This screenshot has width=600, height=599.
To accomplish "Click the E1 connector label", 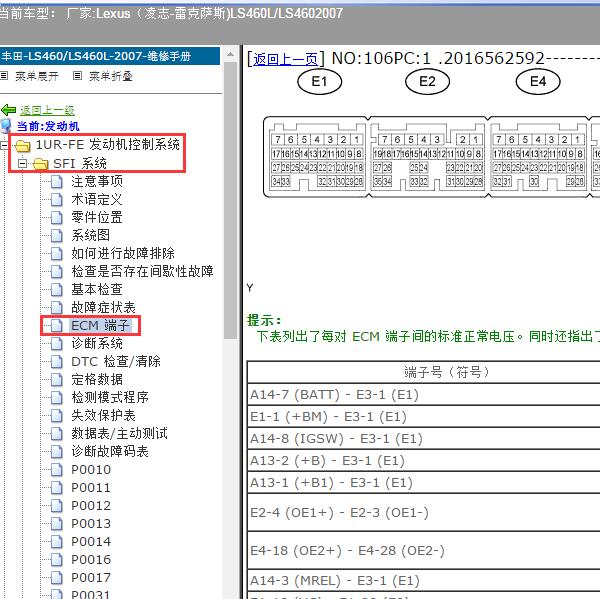I will click(320, 82).
